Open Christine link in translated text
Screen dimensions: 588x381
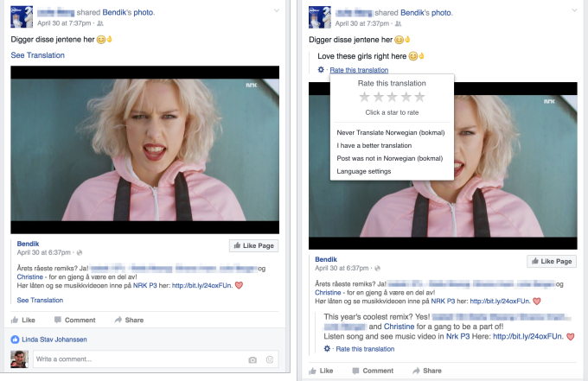(399, 327)
